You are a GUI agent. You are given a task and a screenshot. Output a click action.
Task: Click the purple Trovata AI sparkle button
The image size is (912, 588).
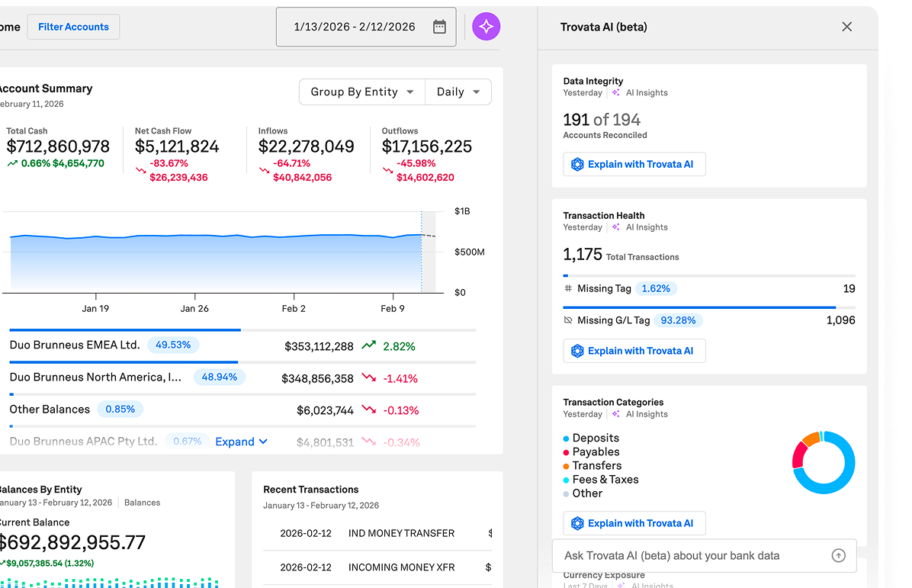(x=486, y=27)
